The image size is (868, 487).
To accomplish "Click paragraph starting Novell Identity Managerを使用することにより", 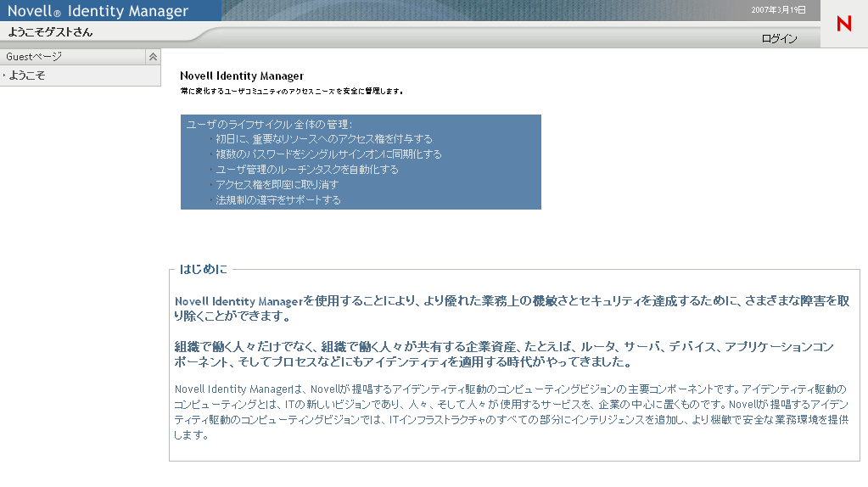I will 512,308.
